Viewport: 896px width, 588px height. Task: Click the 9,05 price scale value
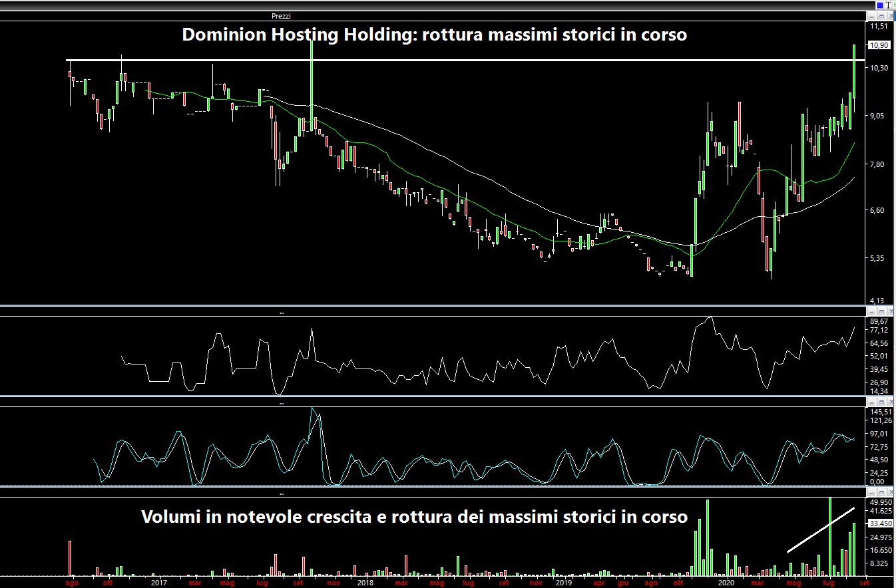[x=879, y=116]
